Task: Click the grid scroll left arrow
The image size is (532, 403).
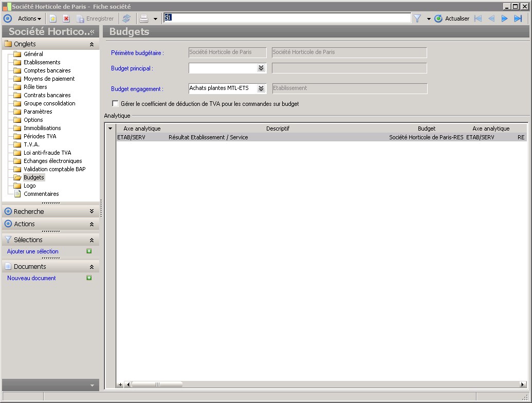Action: pos(128,384)
